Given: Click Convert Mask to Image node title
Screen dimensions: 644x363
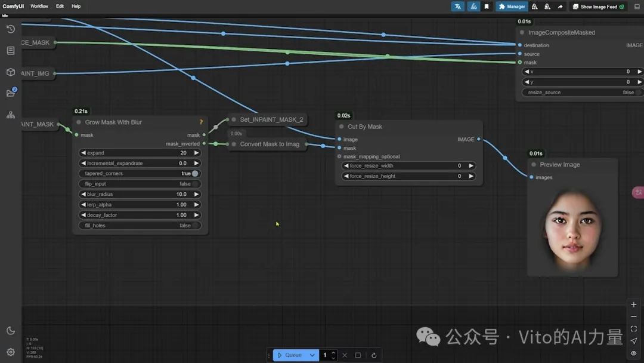Looking at the screenshot, I should (x=270, y=144).
